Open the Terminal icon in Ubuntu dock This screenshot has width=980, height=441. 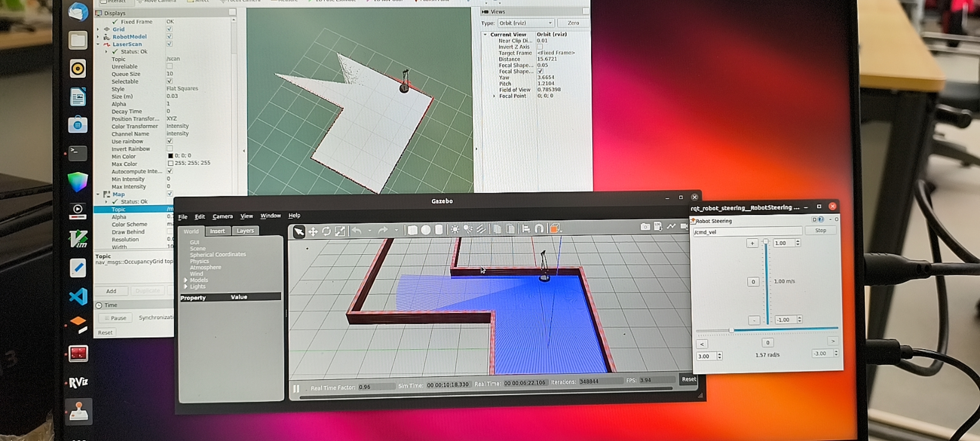[x=78, y=153]
